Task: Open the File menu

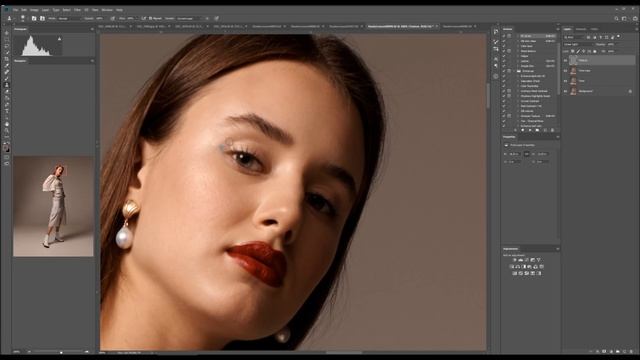Action: (x=15, y=10)
